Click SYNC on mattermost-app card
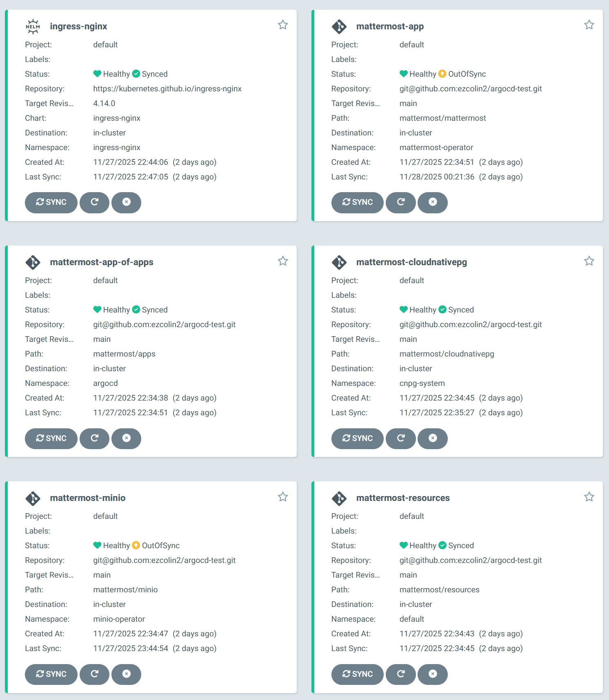The image size is (609, 700). 357,202
